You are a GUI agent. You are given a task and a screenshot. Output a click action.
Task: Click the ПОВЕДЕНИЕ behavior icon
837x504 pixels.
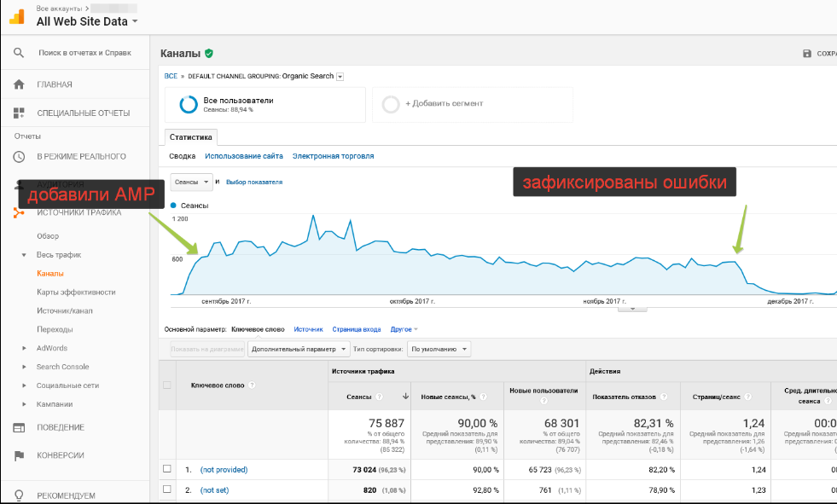pos(19,427)
